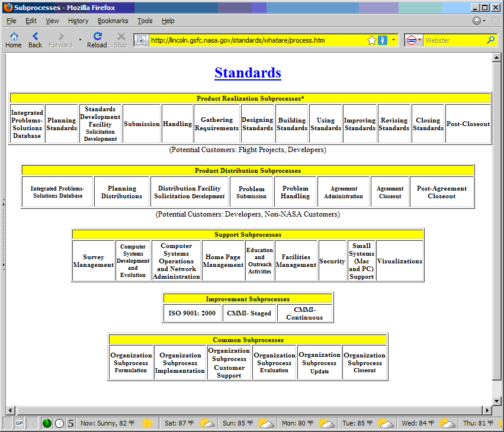Click into the Webster search field
This screenshot has height=432, width=504.
pos(454,40)
